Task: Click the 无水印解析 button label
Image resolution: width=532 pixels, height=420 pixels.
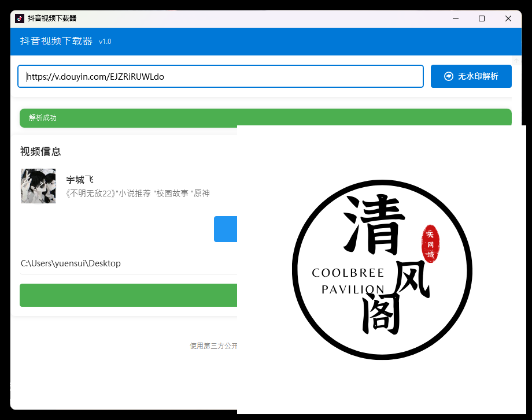Action: tap(478, 76)
